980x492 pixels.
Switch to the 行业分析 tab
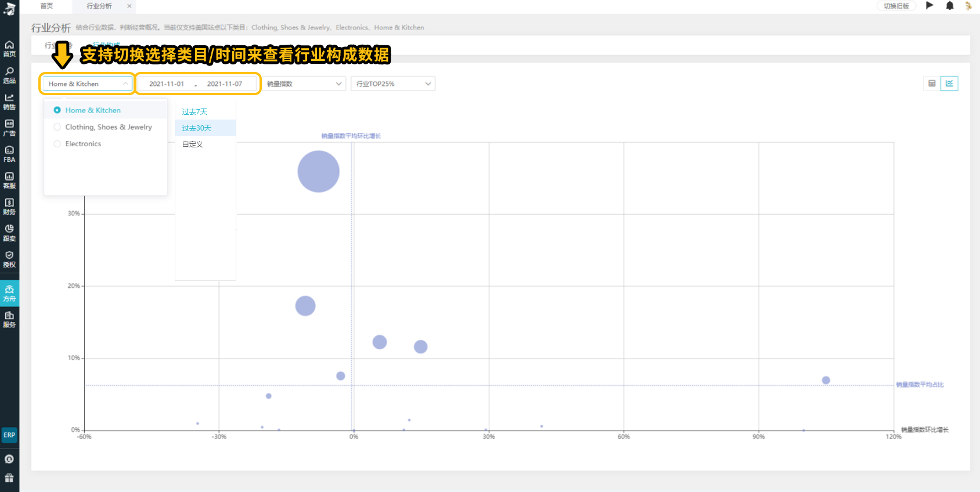coord(99,6)
